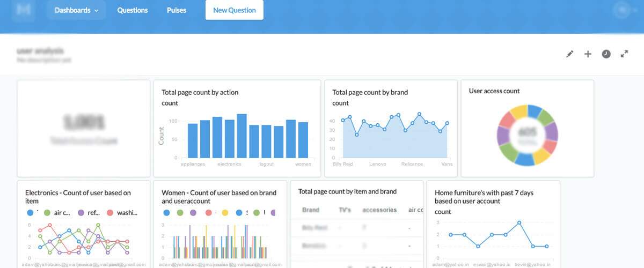
Task: Open the clock revision history icon
Action: pos(606,54)
